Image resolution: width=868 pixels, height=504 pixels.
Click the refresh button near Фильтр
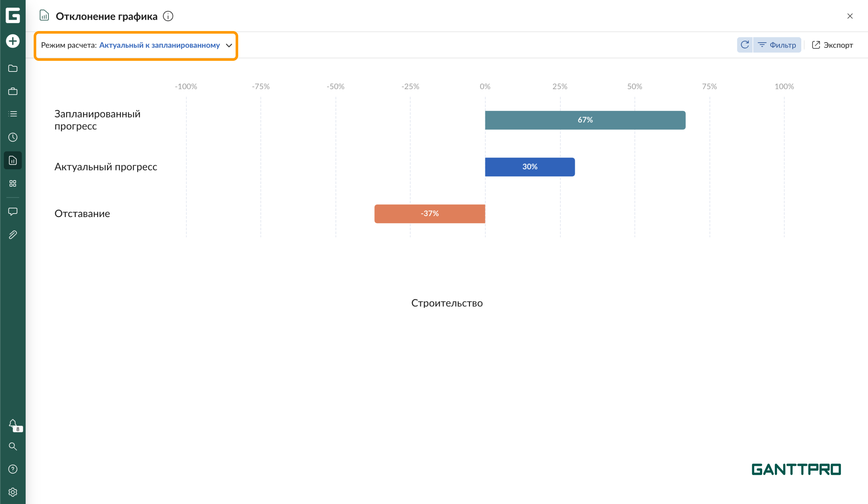click(745, 45)
